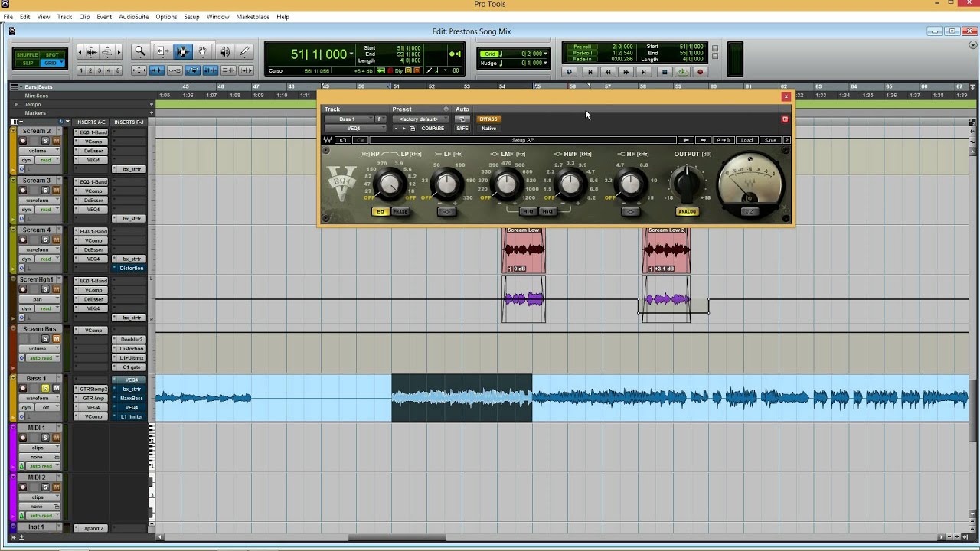Open Scream 3 waveform view selector
The image size is (980, 551).
pyautogui.click(x=40, y=201)
